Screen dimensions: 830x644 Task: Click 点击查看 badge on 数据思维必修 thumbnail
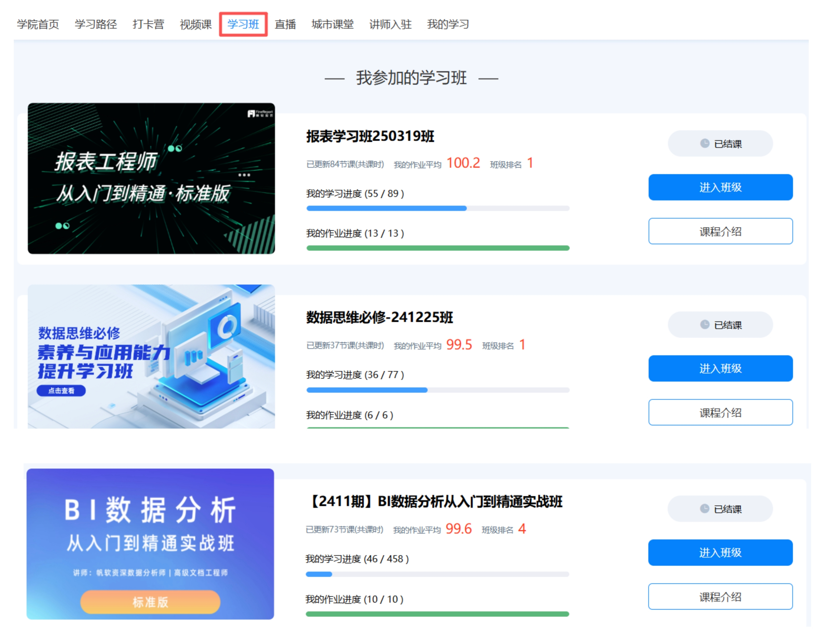tap(61, 391)
